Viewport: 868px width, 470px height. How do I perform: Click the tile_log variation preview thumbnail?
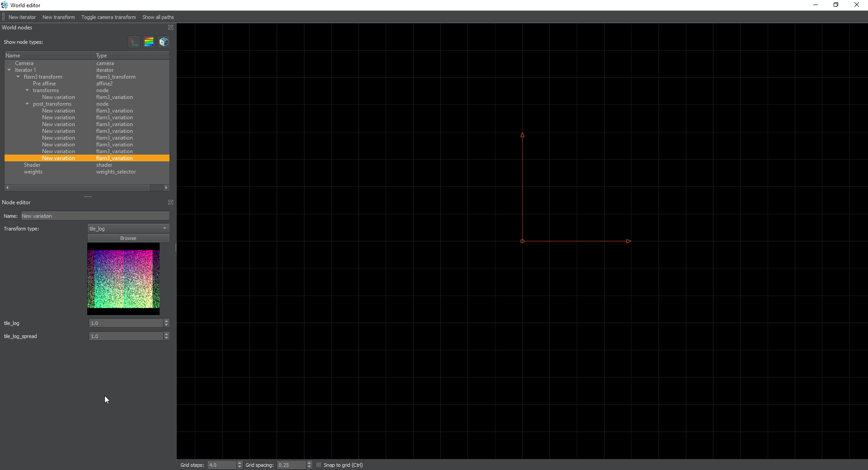[x=123, y=279]
